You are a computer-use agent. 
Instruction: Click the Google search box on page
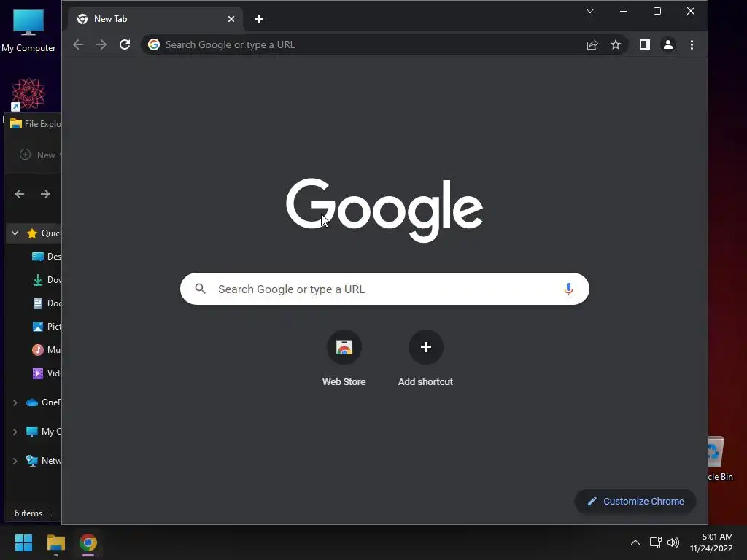(384, 289)
